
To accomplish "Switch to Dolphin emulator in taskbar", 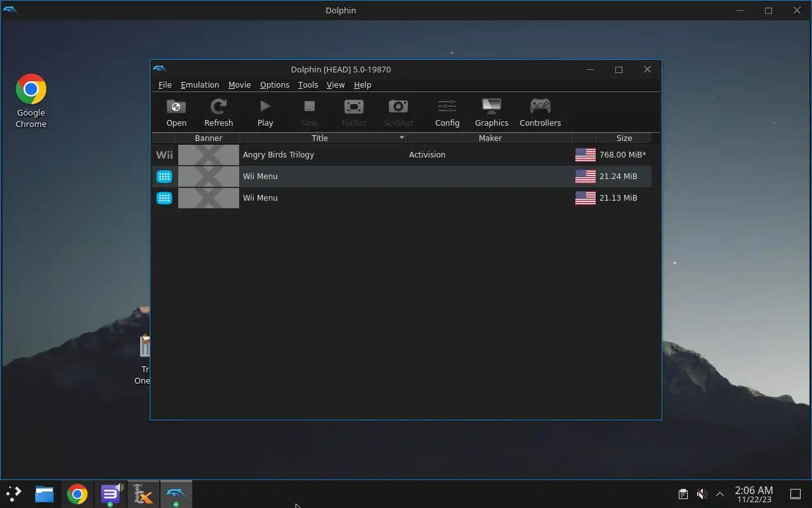I will (176, 494).
